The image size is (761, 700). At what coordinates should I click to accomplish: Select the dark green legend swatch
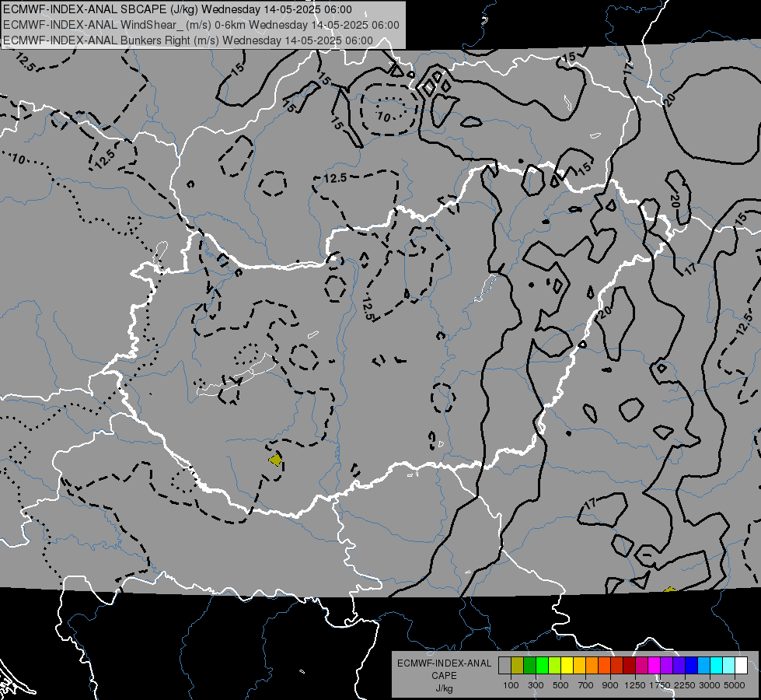[x=529, y=665]
